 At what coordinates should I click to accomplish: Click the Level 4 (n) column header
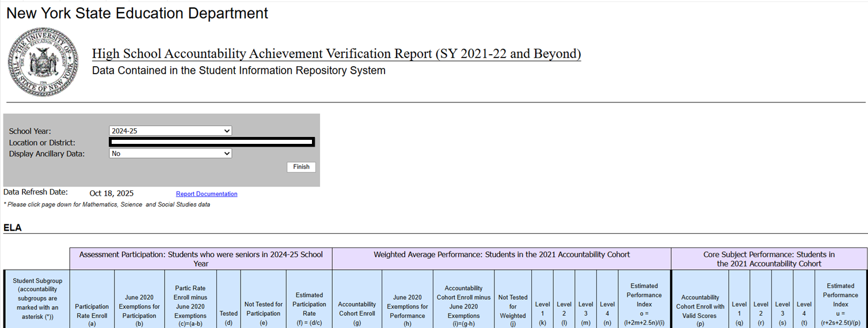coord(607,299)
